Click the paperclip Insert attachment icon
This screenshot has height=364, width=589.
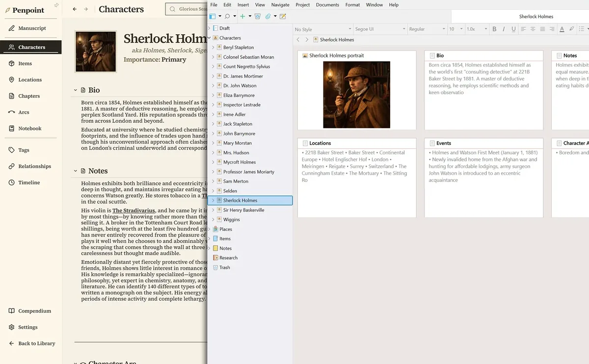(x=268, y=16)
